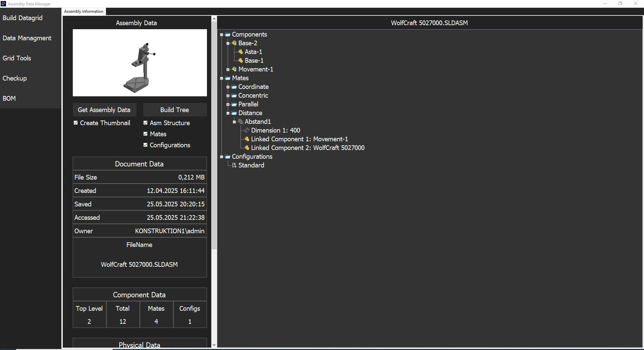Click the Owner value 'KONSTRUKTION1\admin'
644x350 pixels.
tap(170, 231)
